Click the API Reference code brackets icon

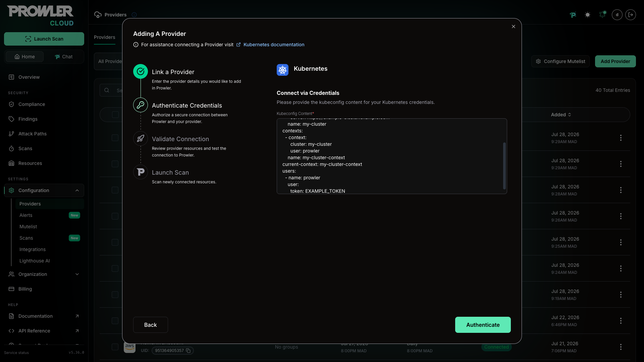point(11,331)
